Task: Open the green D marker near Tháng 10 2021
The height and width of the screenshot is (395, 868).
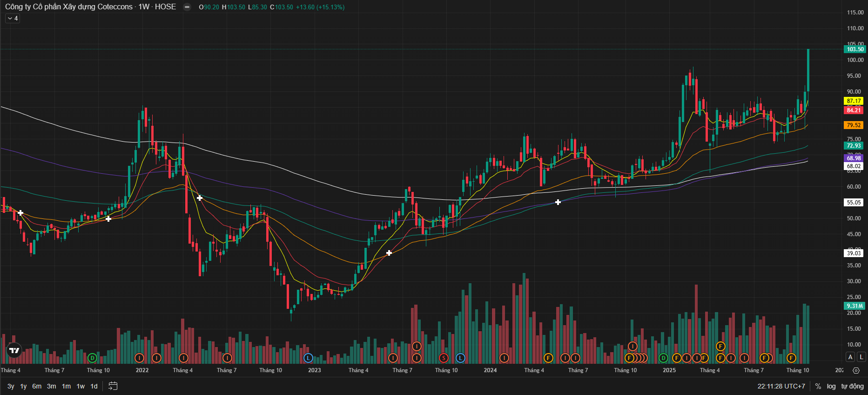Action: [92, 358]
